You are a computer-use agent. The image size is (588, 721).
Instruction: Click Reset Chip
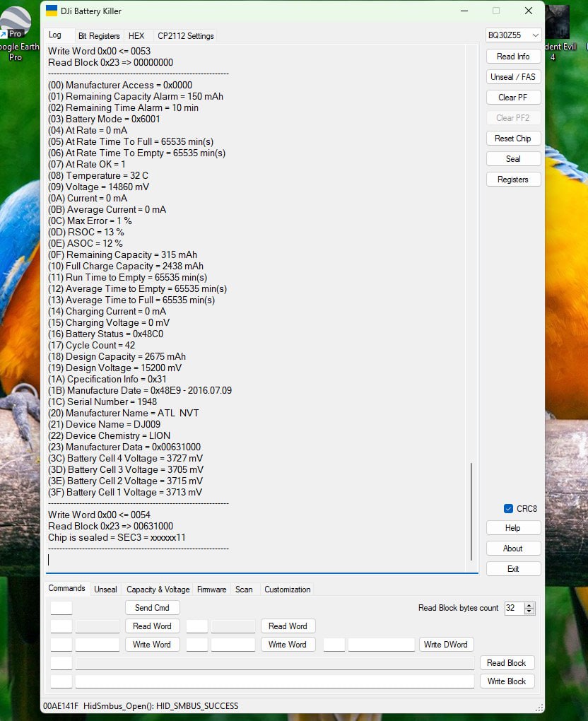[x=513, y=138]
